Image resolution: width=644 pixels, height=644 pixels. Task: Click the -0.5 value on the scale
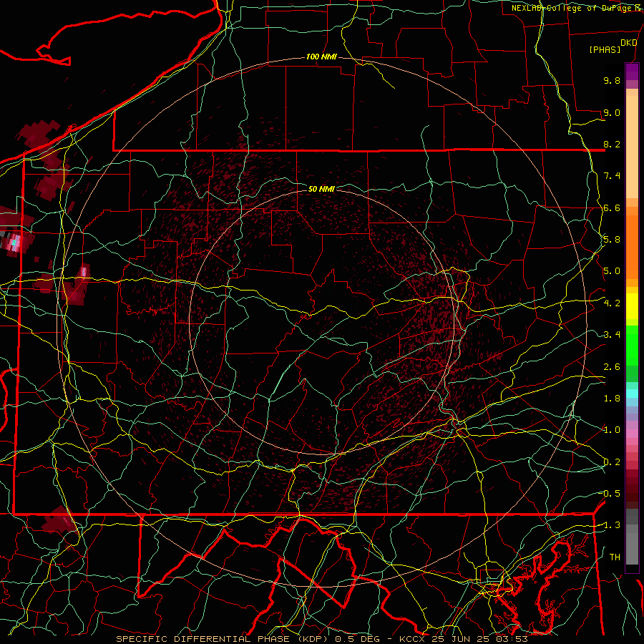610,494
